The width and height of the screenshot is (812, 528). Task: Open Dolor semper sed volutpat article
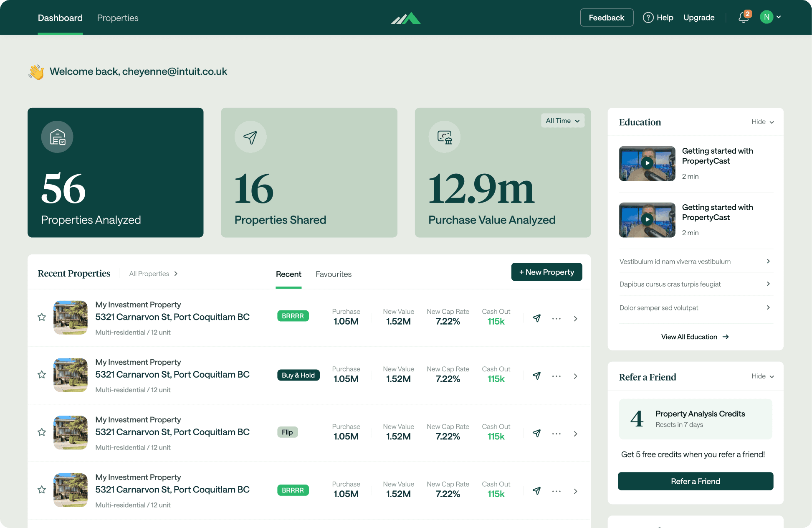(x=696, y=308)
